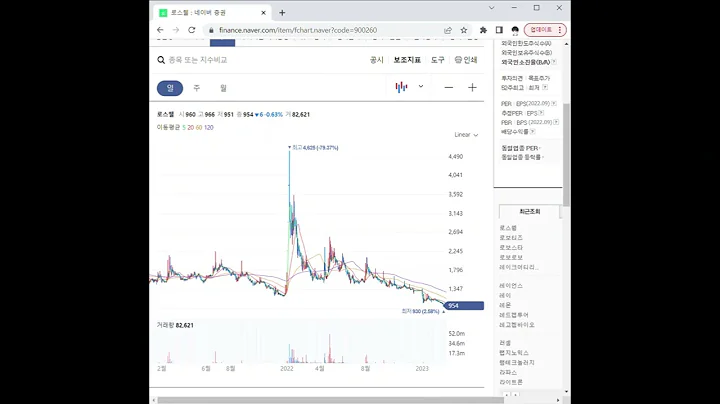Click the 최고 4,625 high price label
720x404 pixels.
coord(315,147)
